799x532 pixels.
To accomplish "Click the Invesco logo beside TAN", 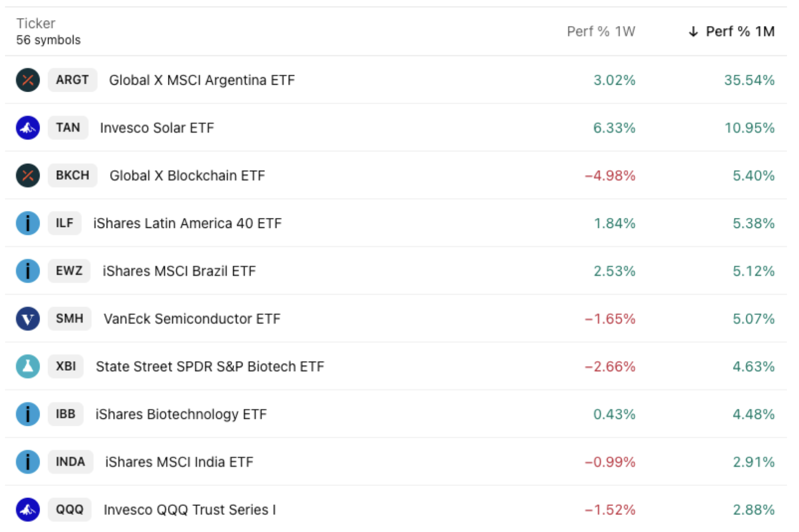I will [x=28, y=128].
